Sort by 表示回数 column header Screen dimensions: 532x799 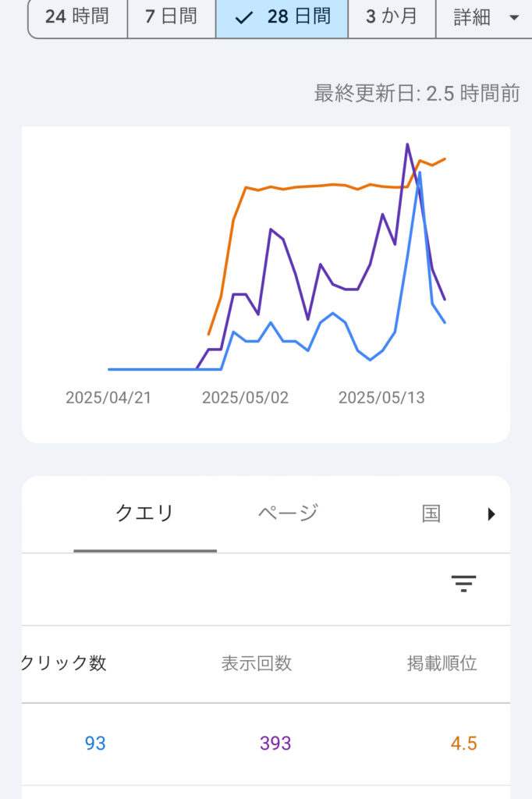257,663
